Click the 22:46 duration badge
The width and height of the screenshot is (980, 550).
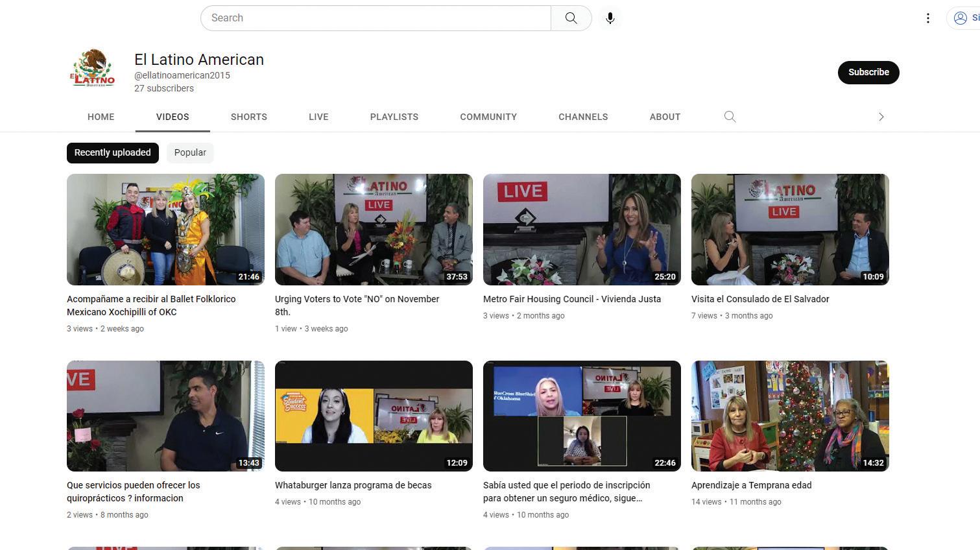[665, 463]
